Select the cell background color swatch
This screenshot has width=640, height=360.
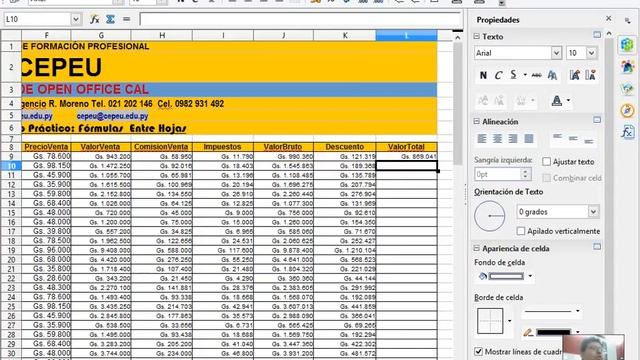pos(506,276)
